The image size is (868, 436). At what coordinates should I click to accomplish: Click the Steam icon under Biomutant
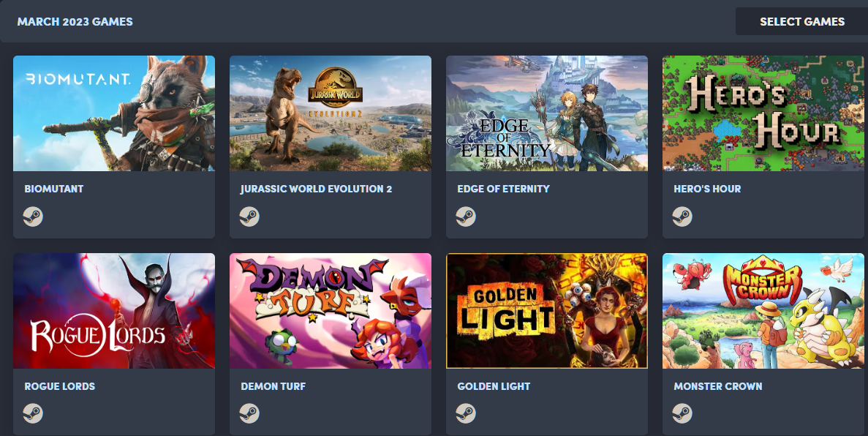click(x=33, y=216)
